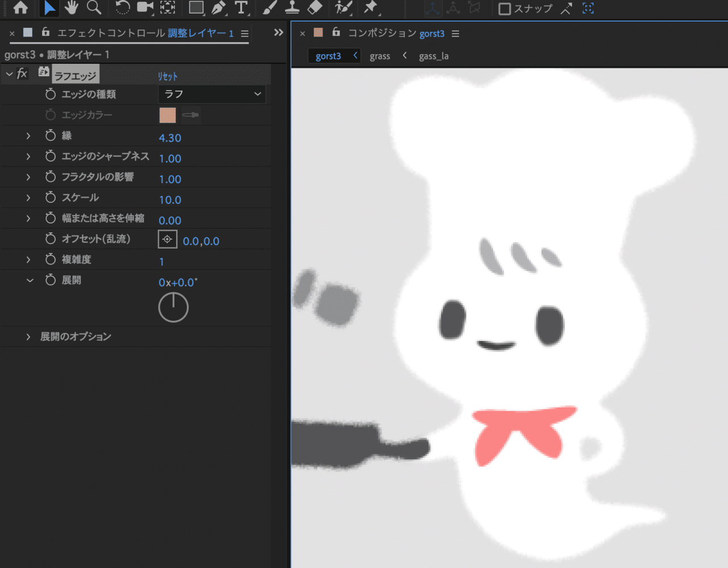
Task: Select the Pan Behind anchor point tool
Action: (x=168, y=7)
